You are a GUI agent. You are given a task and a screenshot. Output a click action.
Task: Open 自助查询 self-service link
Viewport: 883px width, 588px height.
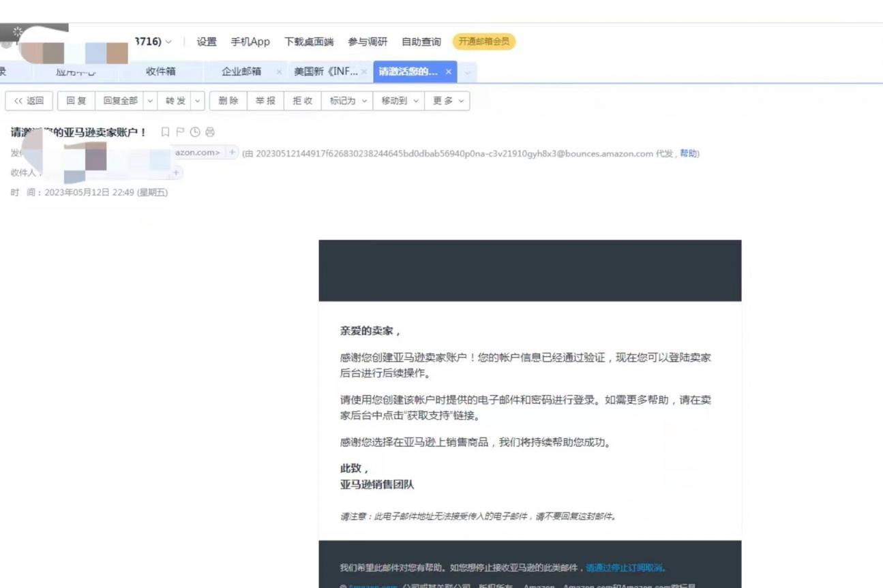[421, 42]
